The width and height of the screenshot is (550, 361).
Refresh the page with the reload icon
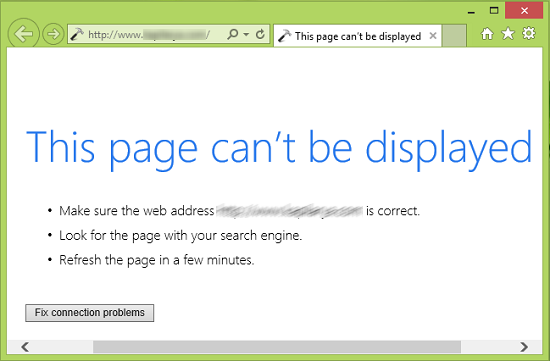(260, 34)
